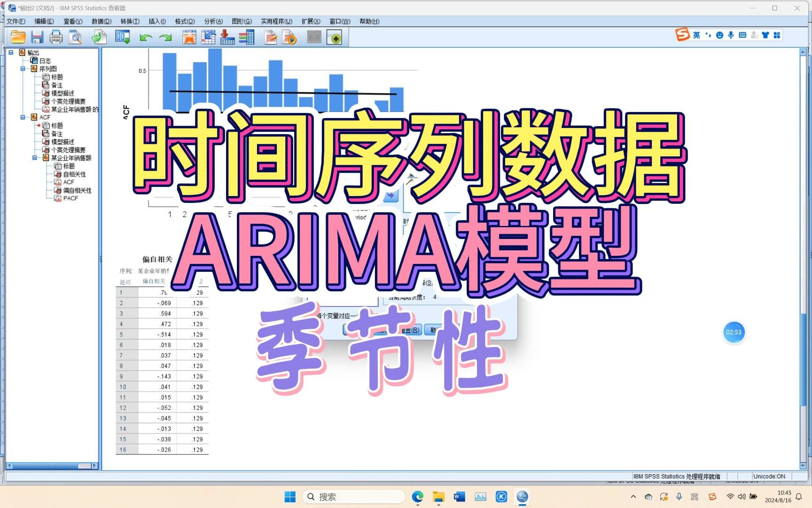Collapse the ACF branch in the outline
The image size is (812, 508).
[x=23, y=117]
